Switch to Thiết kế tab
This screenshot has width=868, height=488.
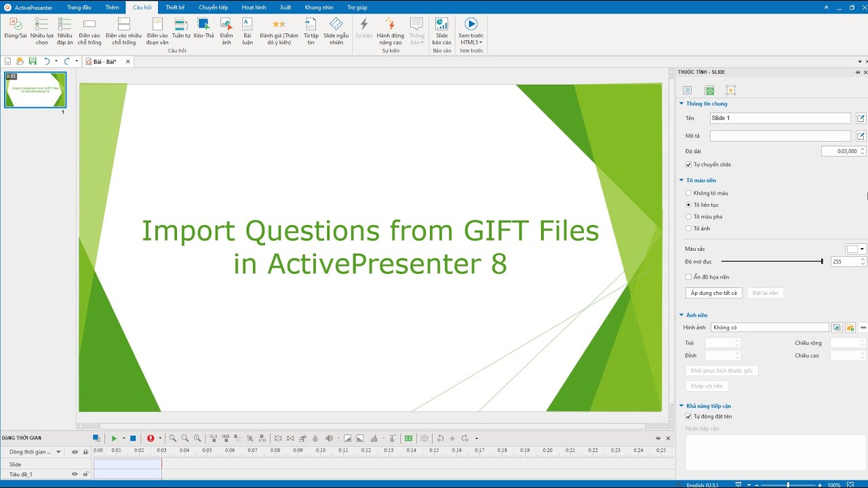(x=175, y=7)
